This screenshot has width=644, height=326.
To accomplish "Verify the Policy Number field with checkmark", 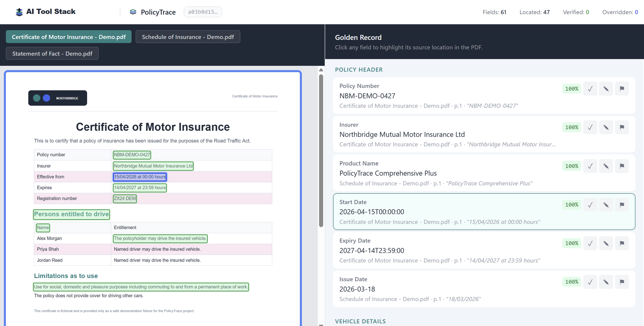I will click(590, 89).
